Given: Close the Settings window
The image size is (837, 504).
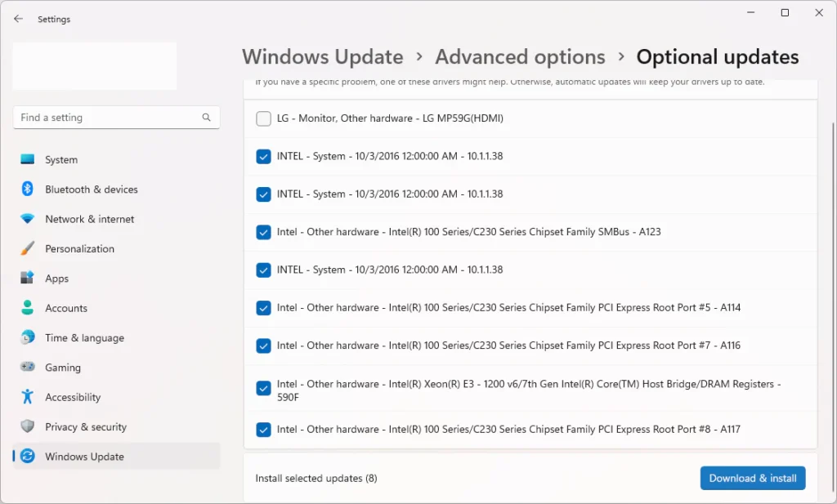Looking at the screenshot, I should pos(819,12).
